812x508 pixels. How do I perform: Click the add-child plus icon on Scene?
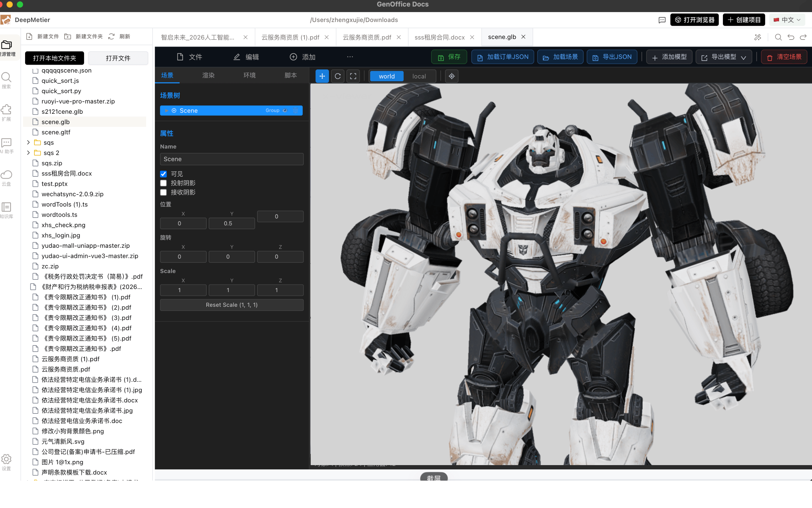tap(174, 111)
